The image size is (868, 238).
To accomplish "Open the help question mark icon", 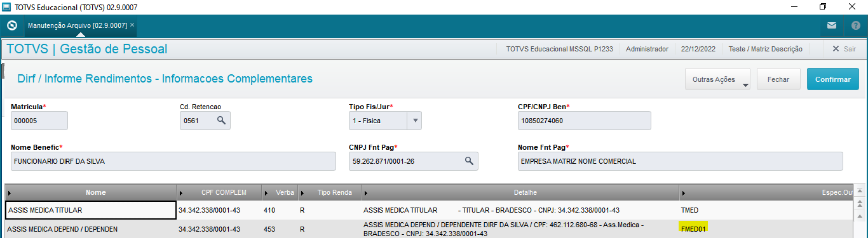I will (x=855, y=25).
